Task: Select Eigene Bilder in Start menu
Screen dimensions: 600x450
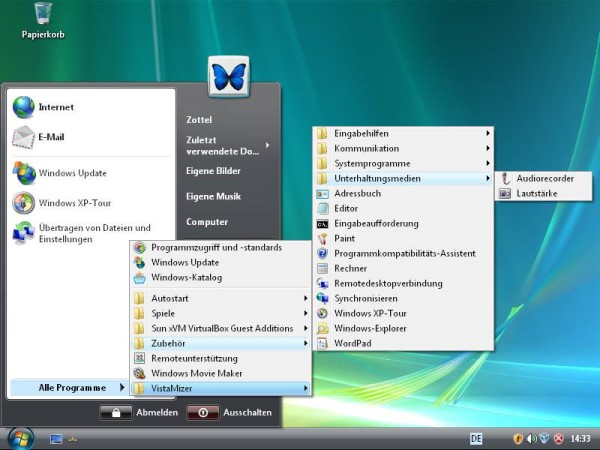Action: click(213, 171)
